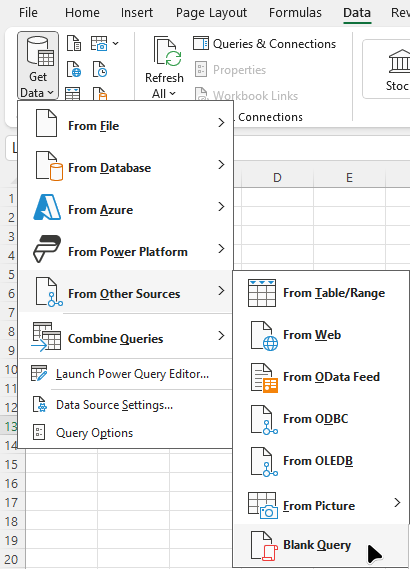
Task: Click the From OLEDB icon
Action: point(265,462)
